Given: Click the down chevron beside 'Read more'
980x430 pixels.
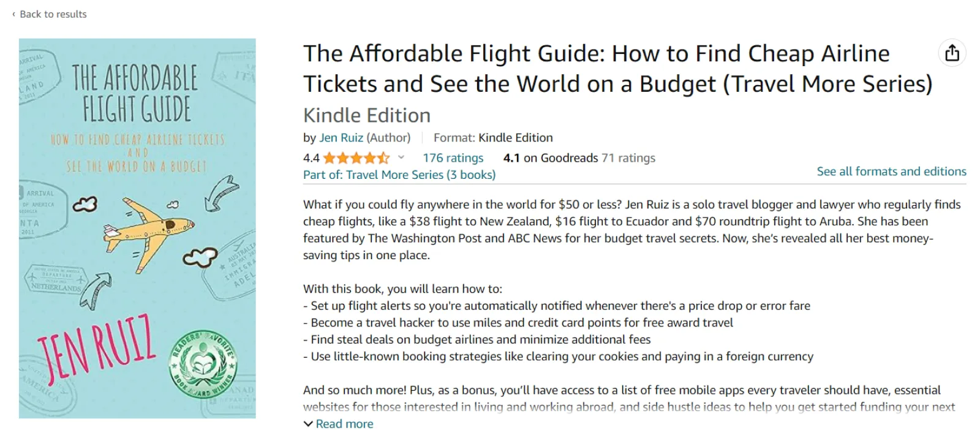Looking at the screenshot, I should click(308, 424).
